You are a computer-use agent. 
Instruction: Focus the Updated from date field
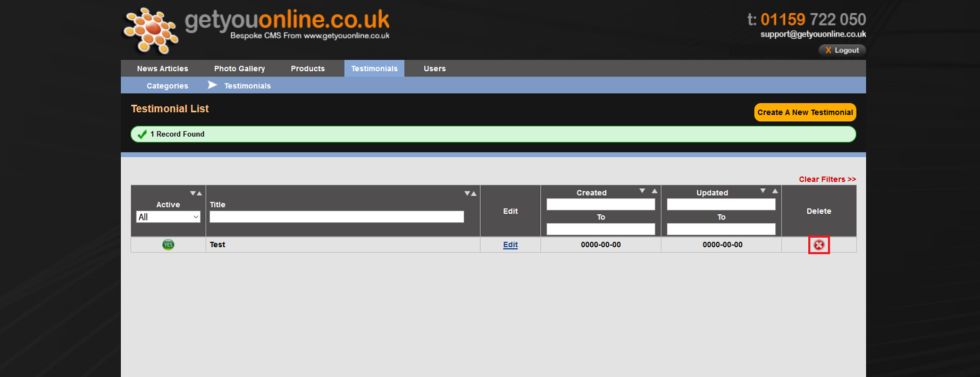click(x=721, y=204)
